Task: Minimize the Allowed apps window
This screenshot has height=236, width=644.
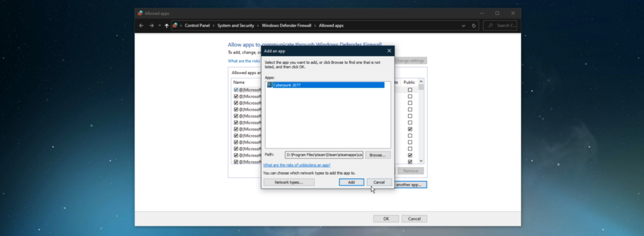Action: (482, 13)
